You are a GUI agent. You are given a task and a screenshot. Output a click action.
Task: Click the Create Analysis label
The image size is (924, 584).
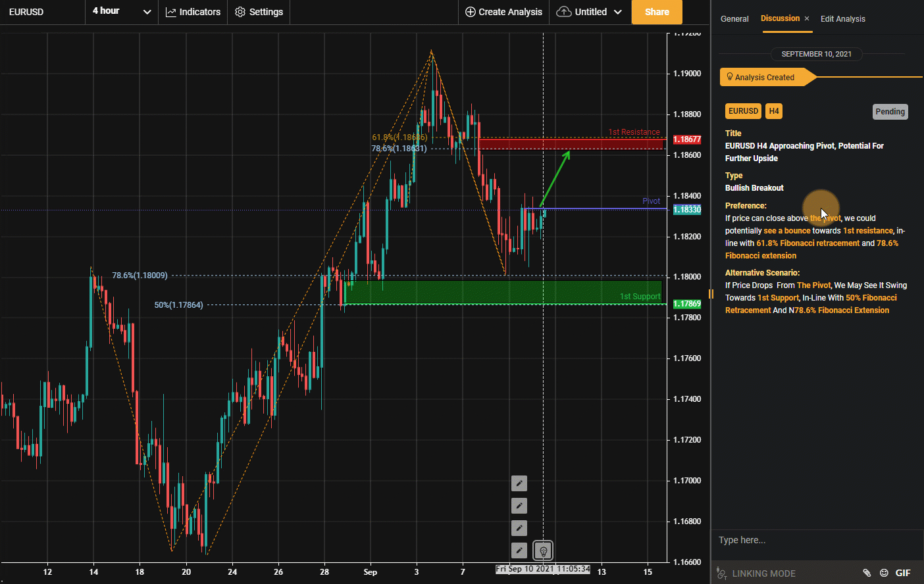coord(510,12)
